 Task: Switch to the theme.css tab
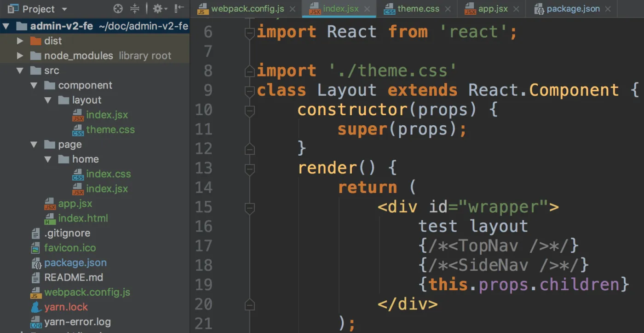click(418, 9)
